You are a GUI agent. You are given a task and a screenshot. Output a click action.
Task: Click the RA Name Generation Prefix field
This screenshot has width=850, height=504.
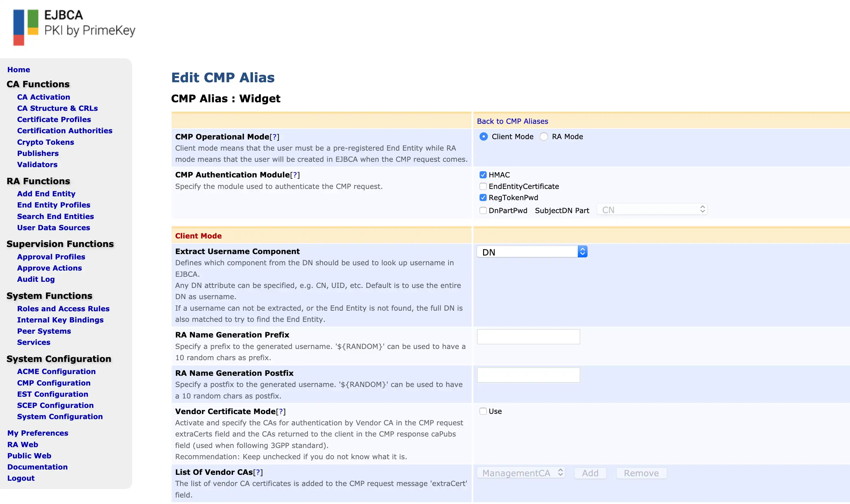[x=528, y=337]
